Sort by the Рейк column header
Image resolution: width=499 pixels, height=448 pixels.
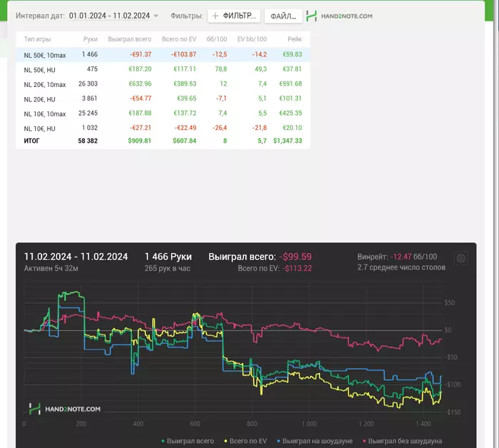(x=294, y=39)
